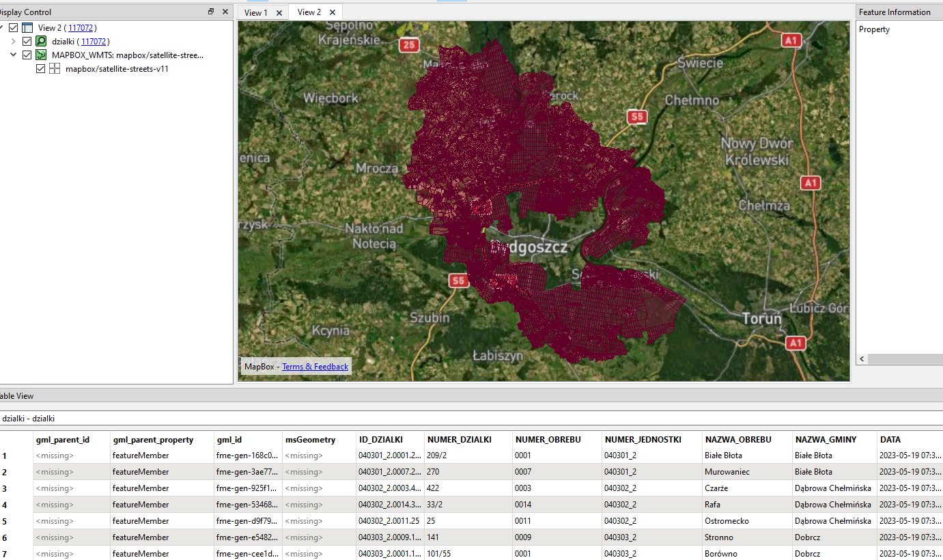Click the S5 road shield near Szubin
Screen dimensions: 943x560
[x=458, y=281]
